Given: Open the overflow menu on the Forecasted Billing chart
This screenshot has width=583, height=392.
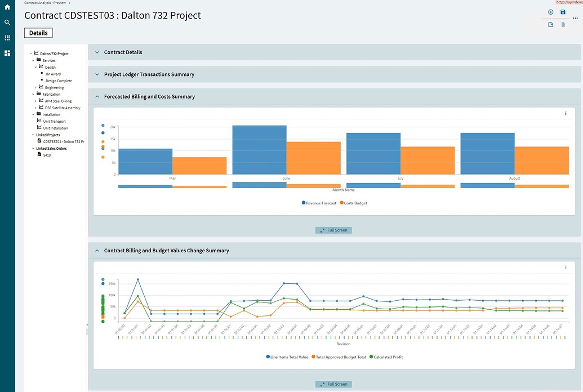Looking at the screenshot, I should [566, 113].
